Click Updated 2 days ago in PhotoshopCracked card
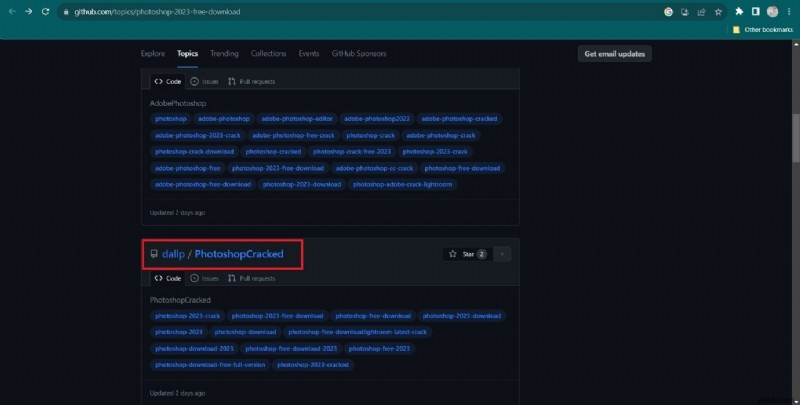Image resolution: width=800 pixels, height=405 pixels. [178, 393]
